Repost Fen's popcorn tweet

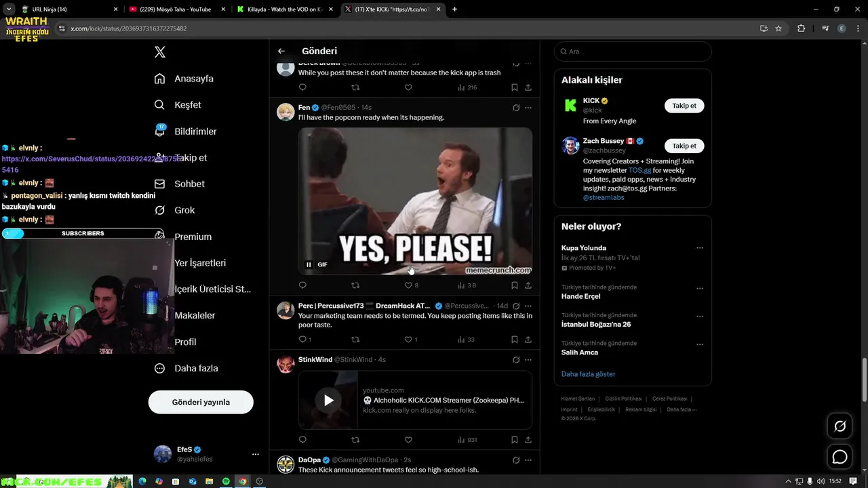click(x=355, y=285)
